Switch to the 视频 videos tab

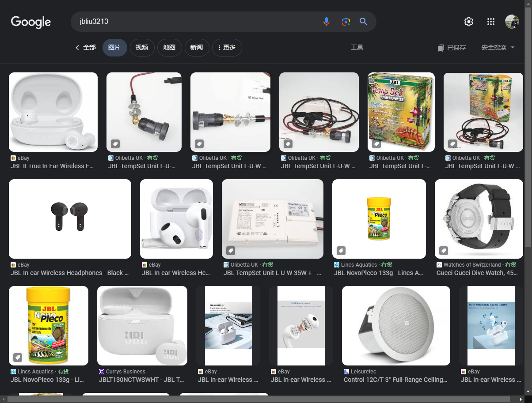142,48
